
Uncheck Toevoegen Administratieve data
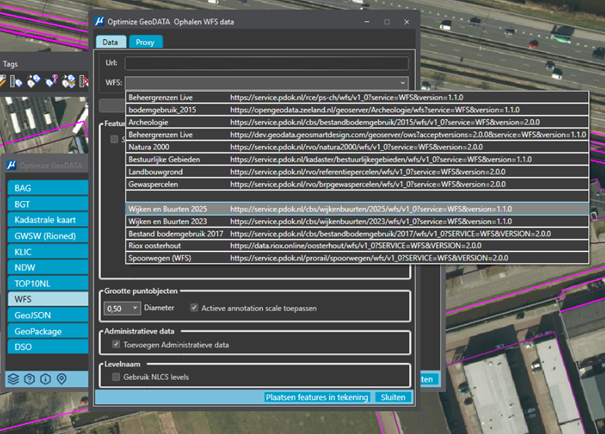tap(116, 344)
